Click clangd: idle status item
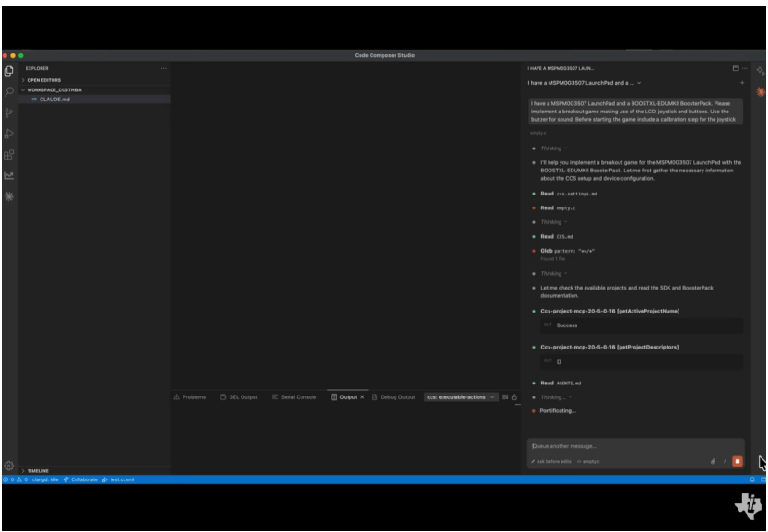 point(45,479)
